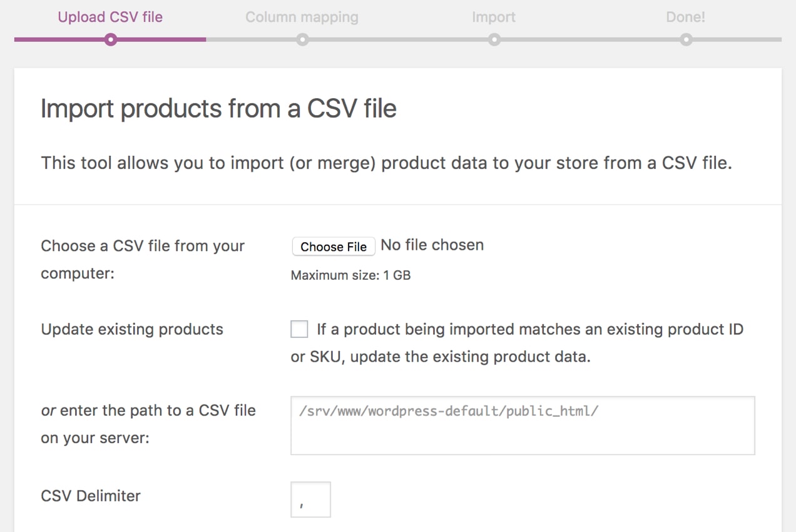
Task: Switch to the Column mapping step
Action: point(302,17)
